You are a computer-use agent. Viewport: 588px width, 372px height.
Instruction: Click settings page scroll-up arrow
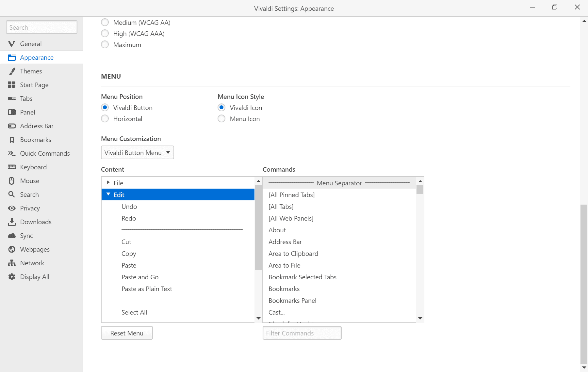pos(584,21)
